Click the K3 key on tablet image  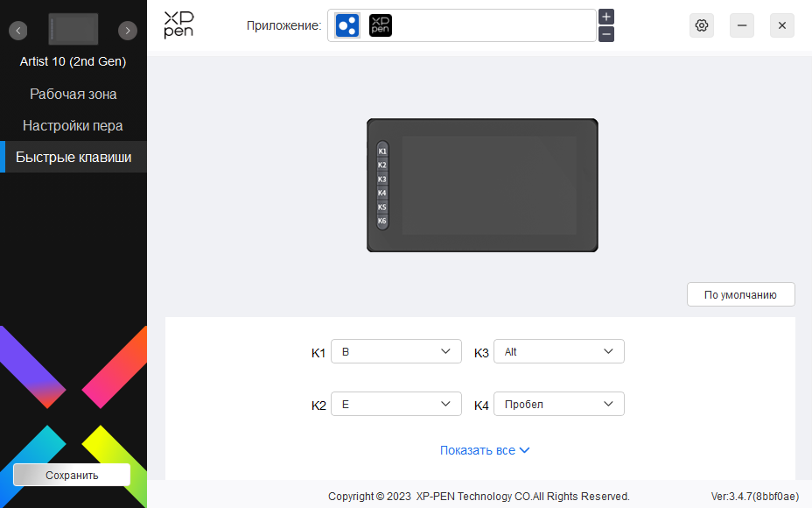point(382,180)
